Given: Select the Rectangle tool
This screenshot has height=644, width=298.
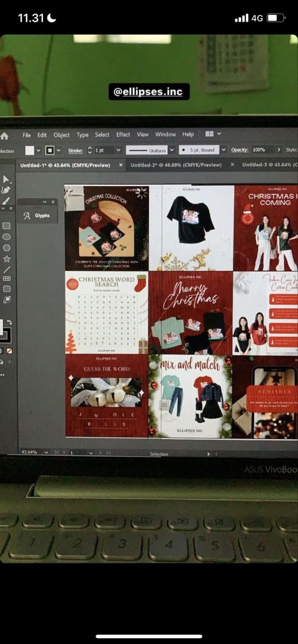Looking at the screenshot, I should pyautogui.click(x=6, y=226).
